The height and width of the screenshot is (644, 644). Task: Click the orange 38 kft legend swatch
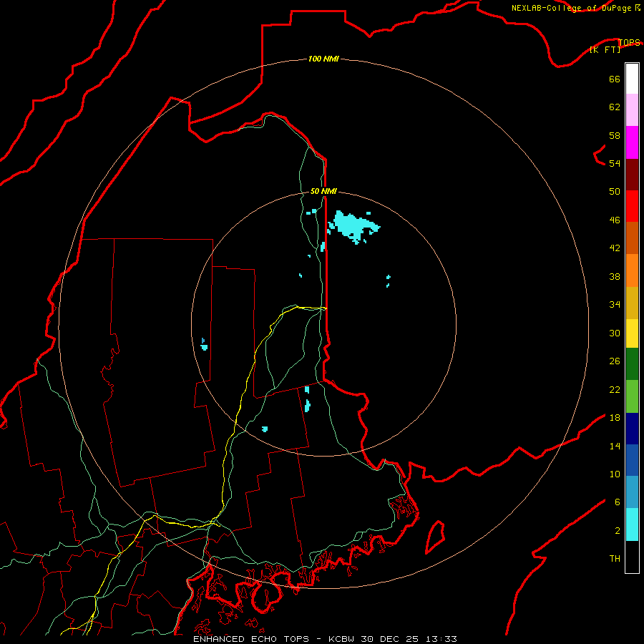[632, 270]
